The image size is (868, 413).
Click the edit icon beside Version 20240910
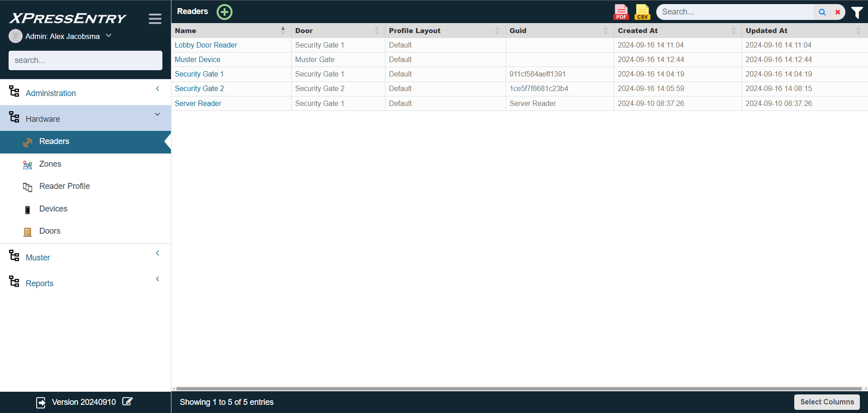pyautogui.click(x=128, y=402)
